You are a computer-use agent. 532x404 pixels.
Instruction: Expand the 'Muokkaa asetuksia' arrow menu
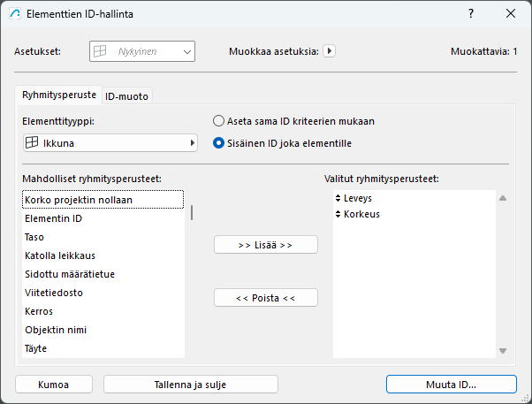(x=330, y=51)
